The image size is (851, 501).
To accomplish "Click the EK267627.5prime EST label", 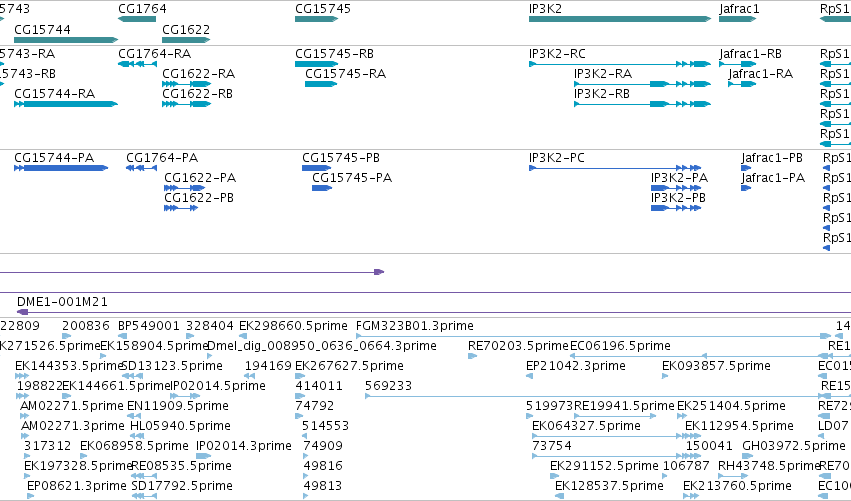I will point(350,366).
